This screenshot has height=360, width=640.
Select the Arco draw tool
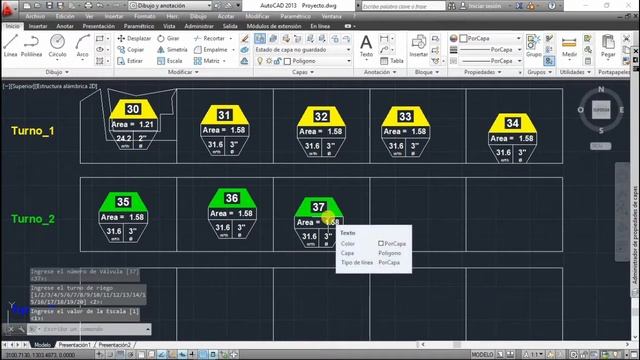[x=82, y=46]
